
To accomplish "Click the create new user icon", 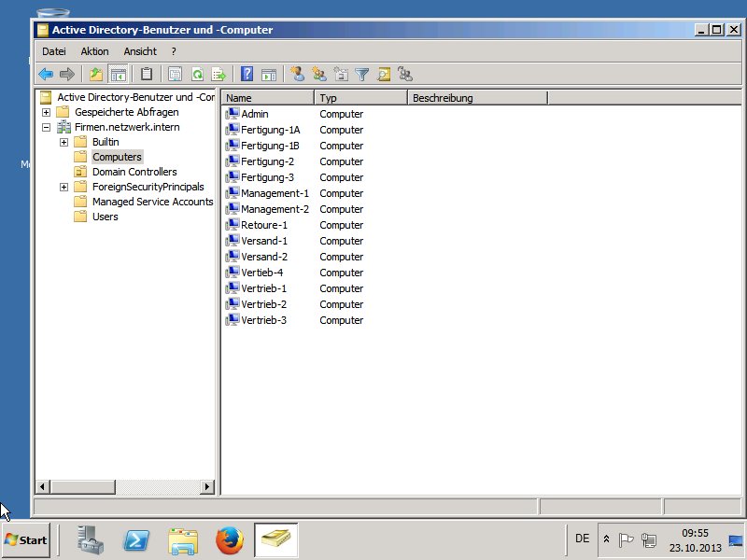I will [297, 75].
